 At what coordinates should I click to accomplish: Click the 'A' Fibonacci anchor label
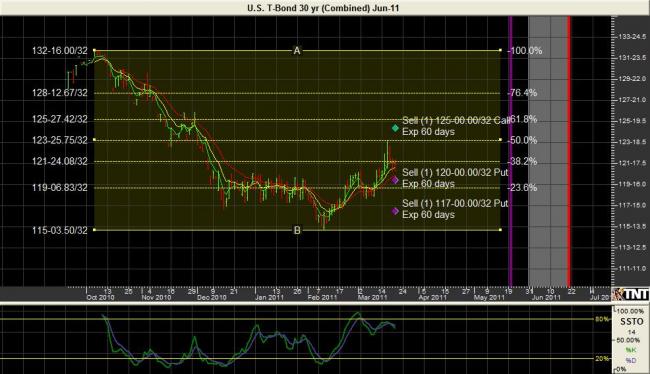pyautogui.click(x=297, y=51)
